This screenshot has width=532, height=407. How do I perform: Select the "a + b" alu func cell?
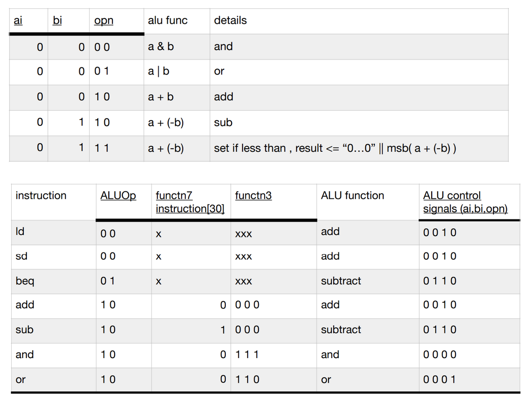[161, 97]
